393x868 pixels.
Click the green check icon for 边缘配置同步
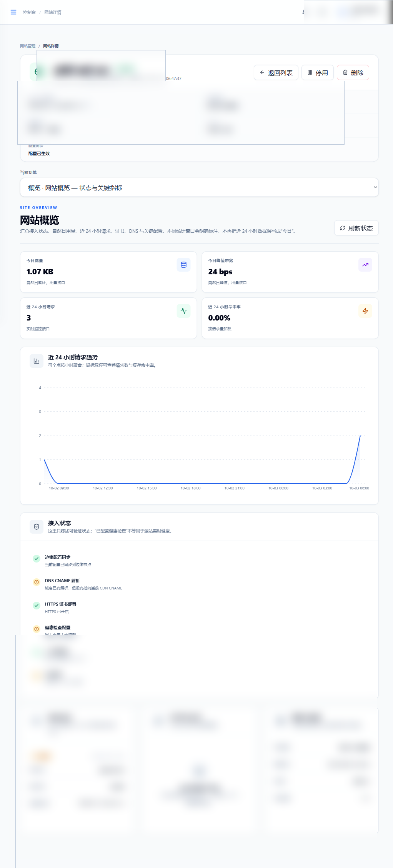click(37, 559)
